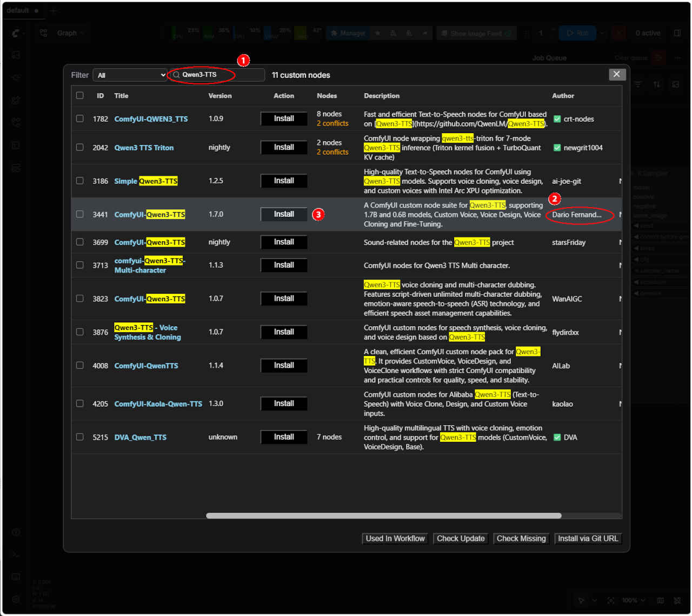The width and height of the screenshot is (692, 616).
Task: Open the Qwen3-TTS - Voice Synthesis & Cloning link
Action: point(148,332)
